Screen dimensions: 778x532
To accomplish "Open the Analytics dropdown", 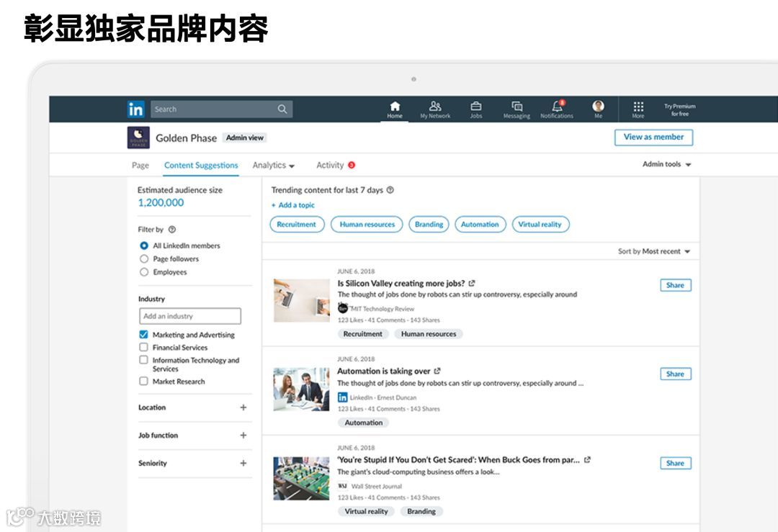I will click(x=274, y=165).
